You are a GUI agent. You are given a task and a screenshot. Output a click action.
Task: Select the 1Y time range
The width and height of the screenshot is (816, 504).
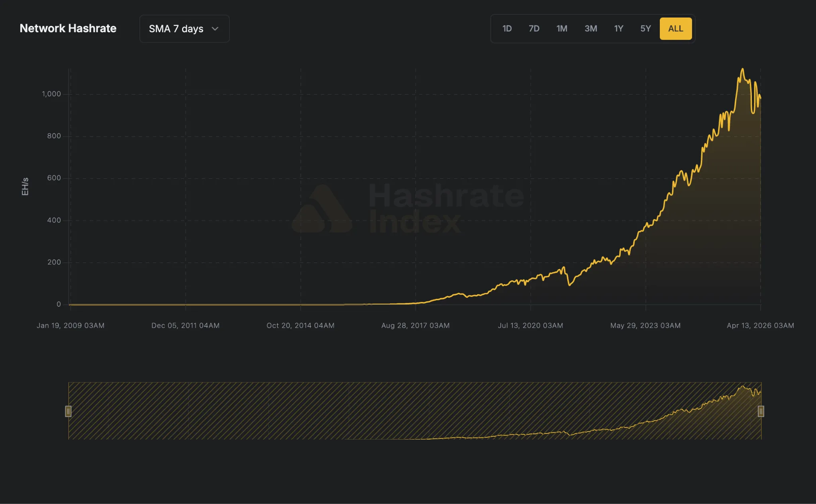pos(619,28)
